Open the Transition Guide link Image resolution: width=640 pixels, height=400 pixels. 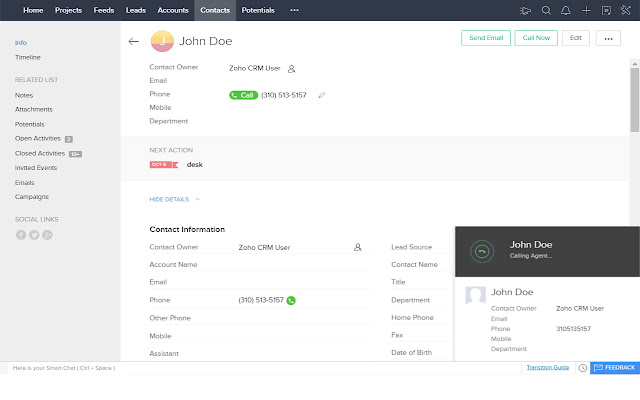tap(548, 367)
